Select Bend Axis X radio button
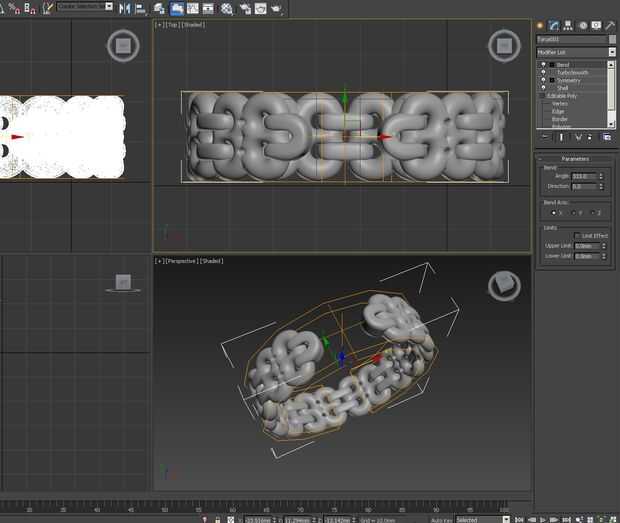620x523 pixels. 554,213
